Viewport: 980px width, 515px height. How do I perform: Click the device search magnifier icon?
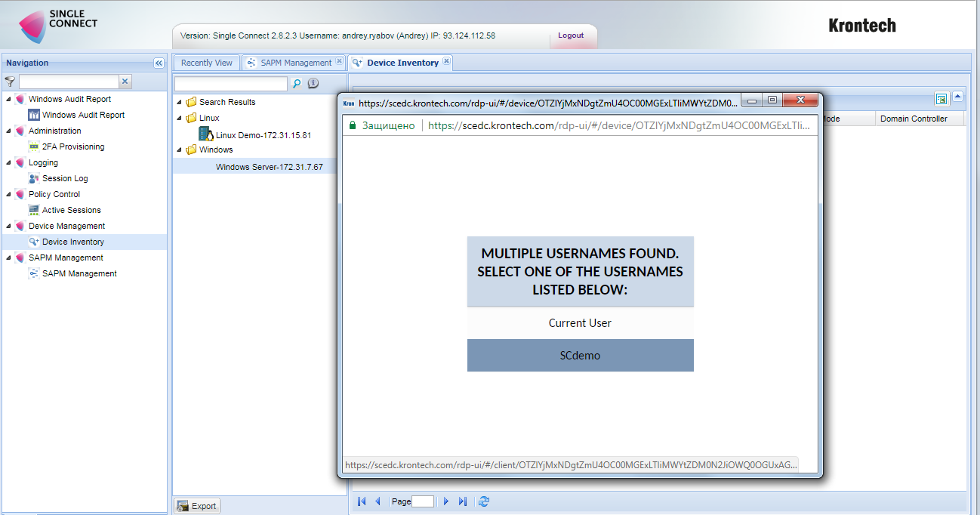pyautogui.click(x=297, y=83)
